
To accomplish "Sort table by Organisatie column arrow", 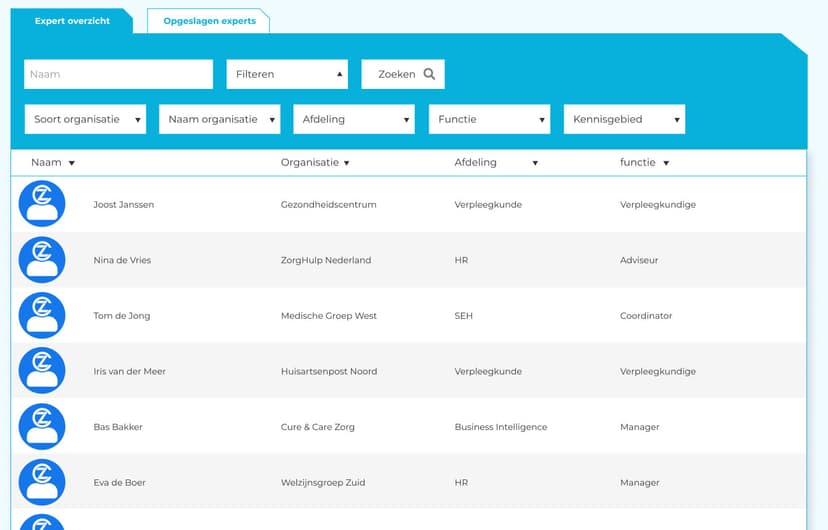I will [346, 163].
